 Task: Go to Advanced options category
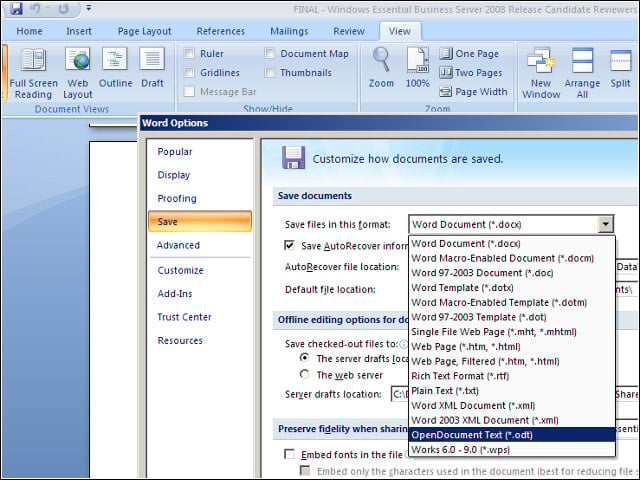[x=200, y=245]
